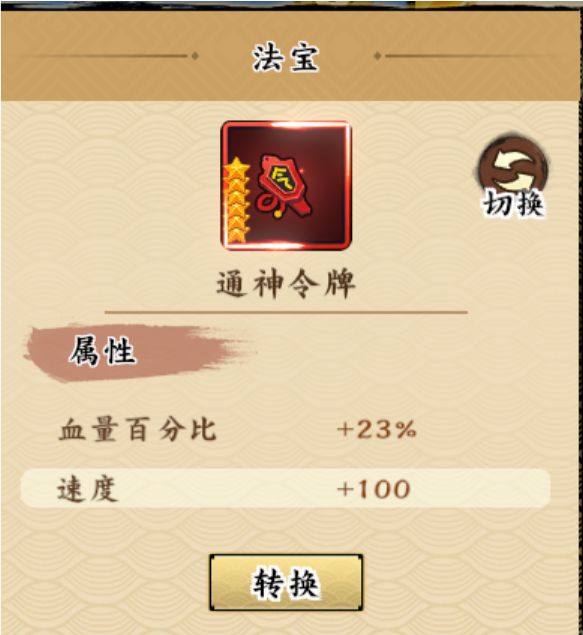Select the 法宝 panel title
This screenshot has width=583, height=635.
[x=286, y=58]
